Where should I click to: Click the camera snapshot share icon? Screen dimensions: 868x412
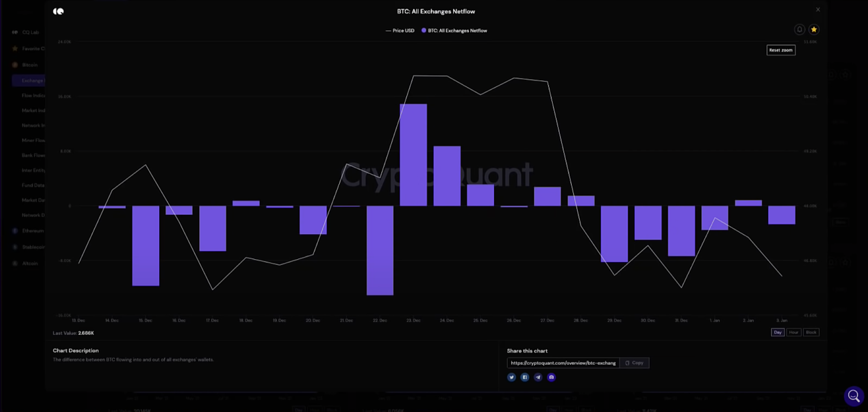551,377
